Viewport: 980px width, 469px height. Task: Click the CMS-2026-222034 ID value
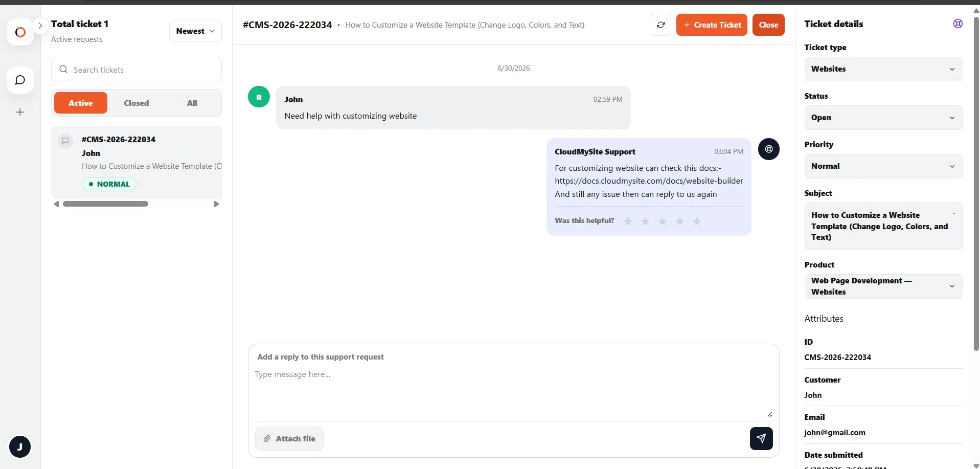point(837,358)
